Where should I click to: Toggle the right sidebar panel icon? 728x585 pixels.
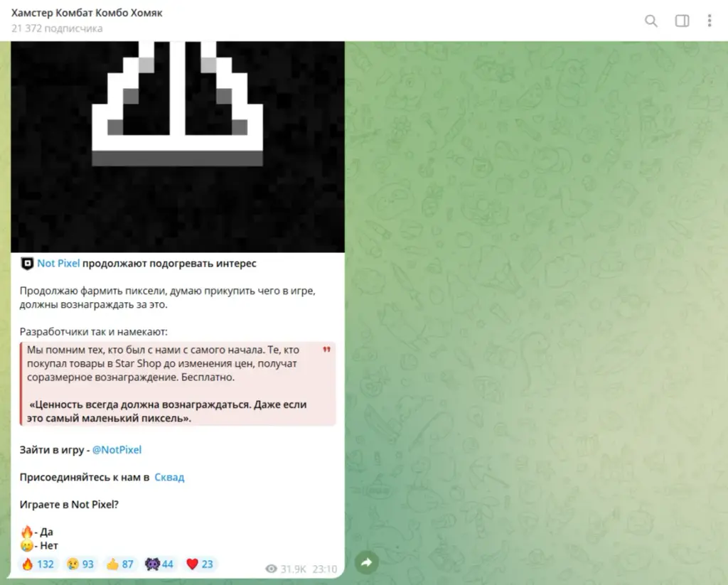click(x=682, y=21)
